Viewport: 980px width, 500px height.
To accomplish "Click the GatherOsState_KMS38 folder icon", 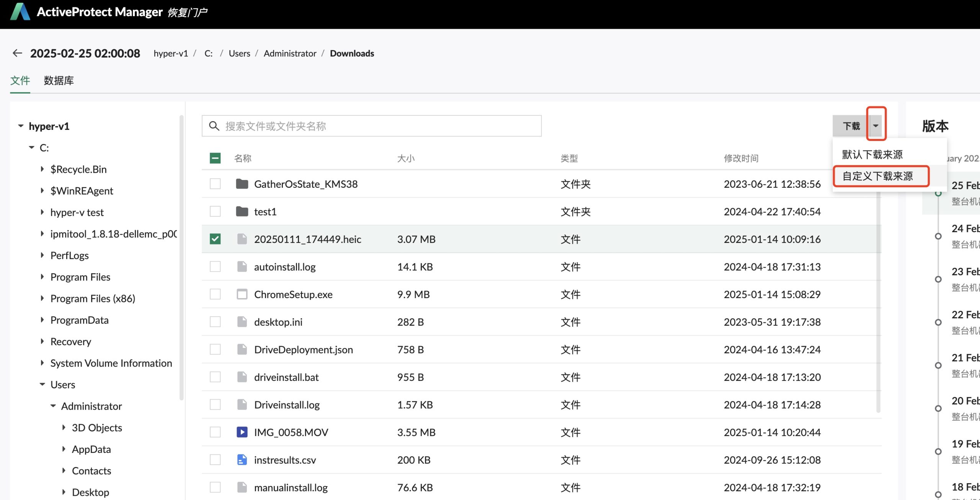I will pos(242,184).
